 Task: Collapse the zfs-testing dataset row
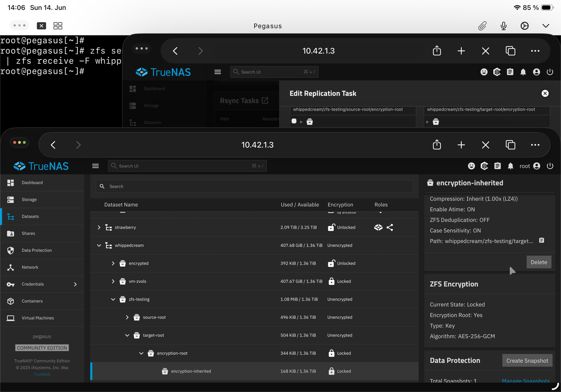coord(113,299)
